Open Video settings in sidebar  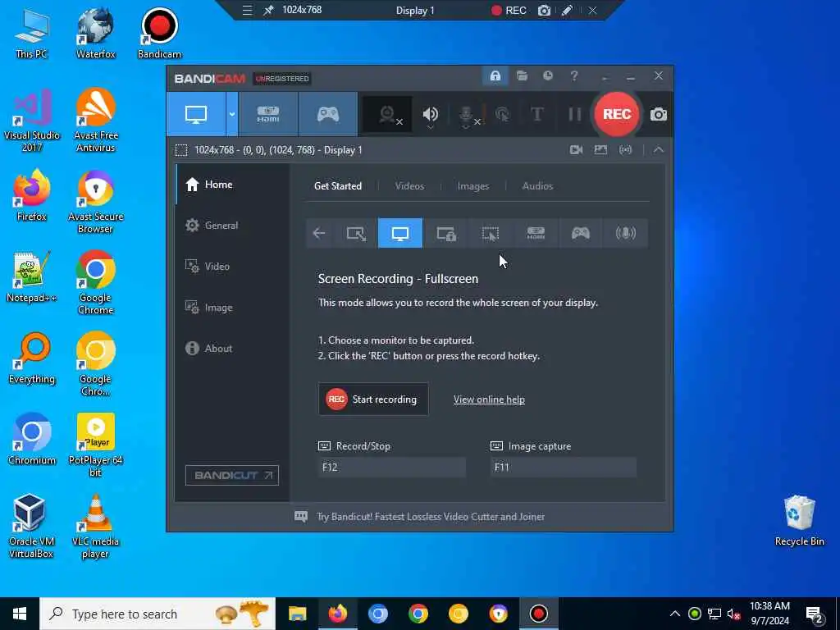click(x=232, y=267)
